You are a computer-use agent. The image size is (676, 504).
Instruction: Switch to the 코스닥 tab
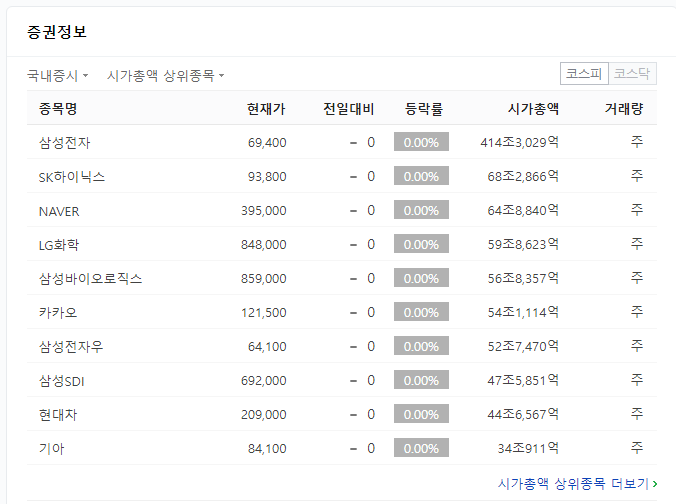tap(632, 73)
